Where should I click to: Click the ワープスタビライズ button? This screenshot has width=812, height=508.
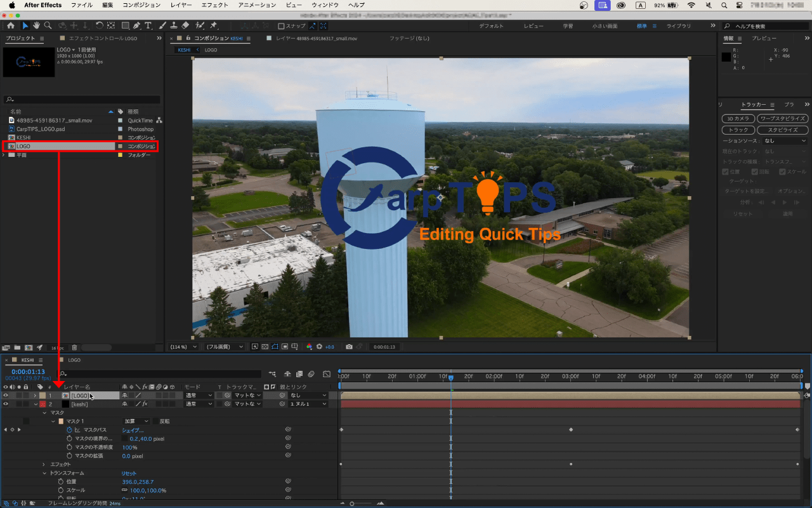click(x=783, y=118)
